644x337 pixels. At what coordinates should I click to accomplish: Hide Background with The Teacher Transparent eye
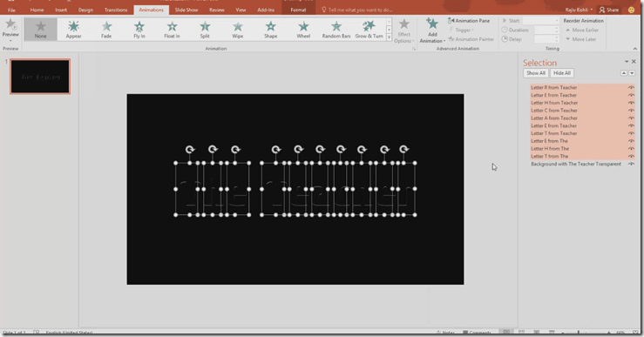pos(631,165)
